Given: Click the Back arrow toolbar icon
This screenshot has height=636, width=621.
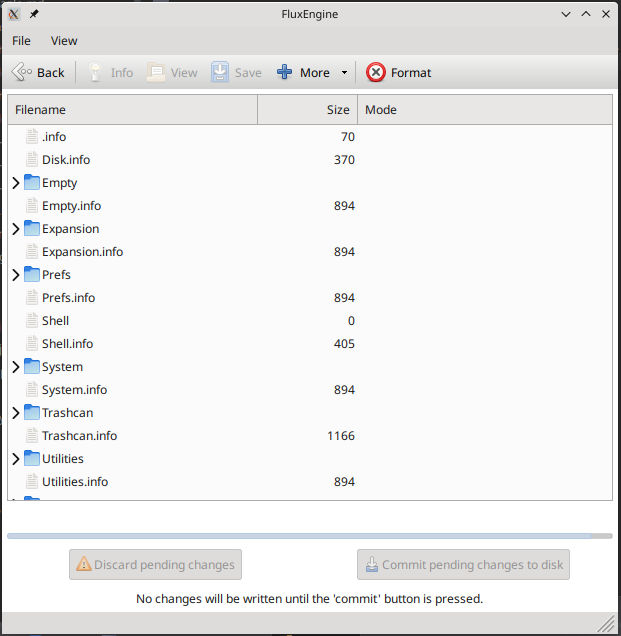Looking at the screenshot, I should (22, 72).
